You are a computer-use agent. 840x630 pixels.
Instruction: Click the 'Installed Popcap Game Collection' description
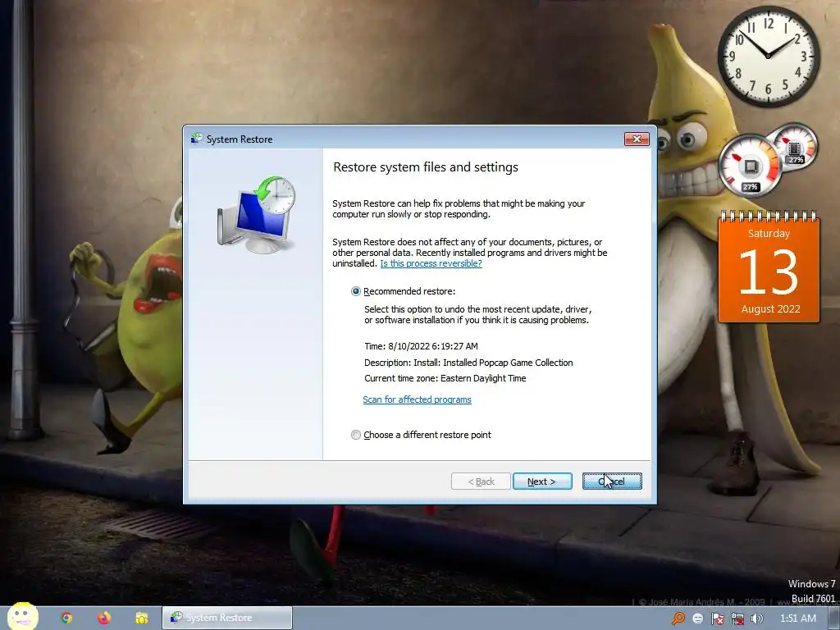tap(508, 363)
